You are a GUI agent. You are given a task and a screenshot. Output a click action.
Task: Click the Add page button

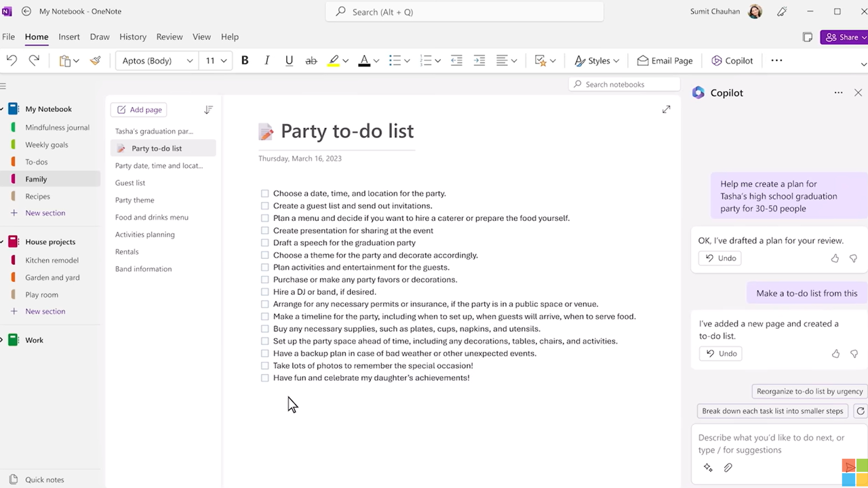coord(139,110)
